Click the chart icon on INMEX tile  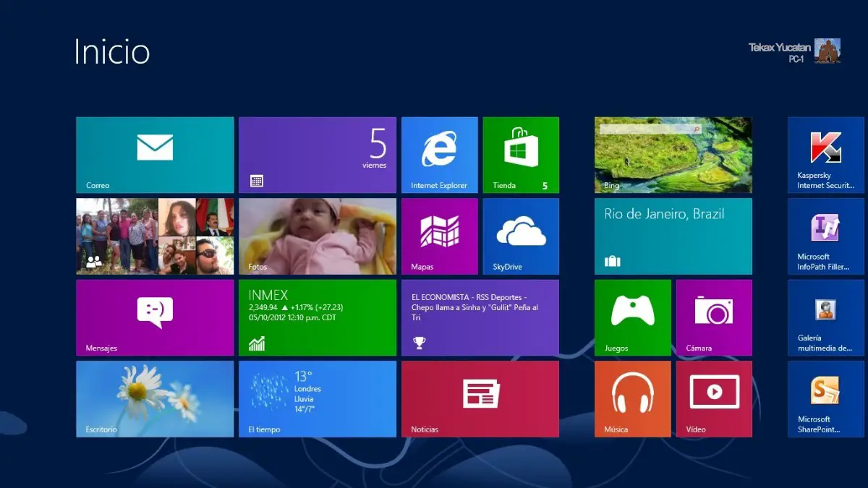coord(257,343)
